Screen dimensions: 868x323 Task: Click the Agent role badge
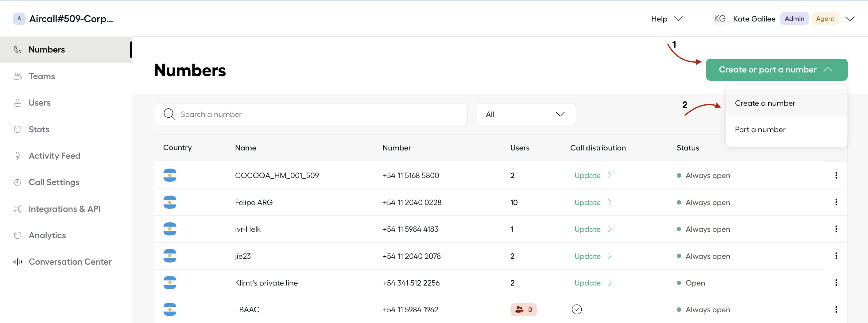click(x=825, y=18)
